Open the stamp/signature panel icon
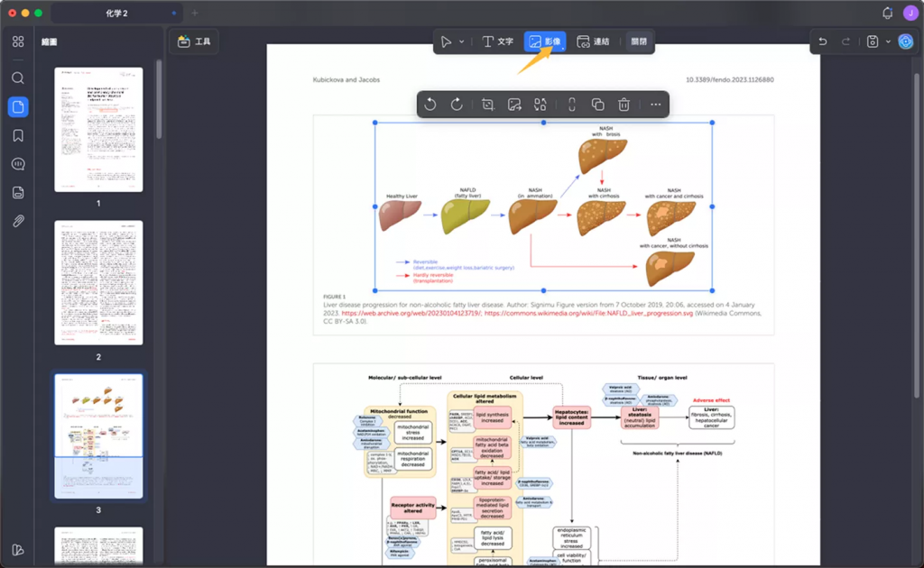This screenshot has height=568, width=924. coord(18,192)
